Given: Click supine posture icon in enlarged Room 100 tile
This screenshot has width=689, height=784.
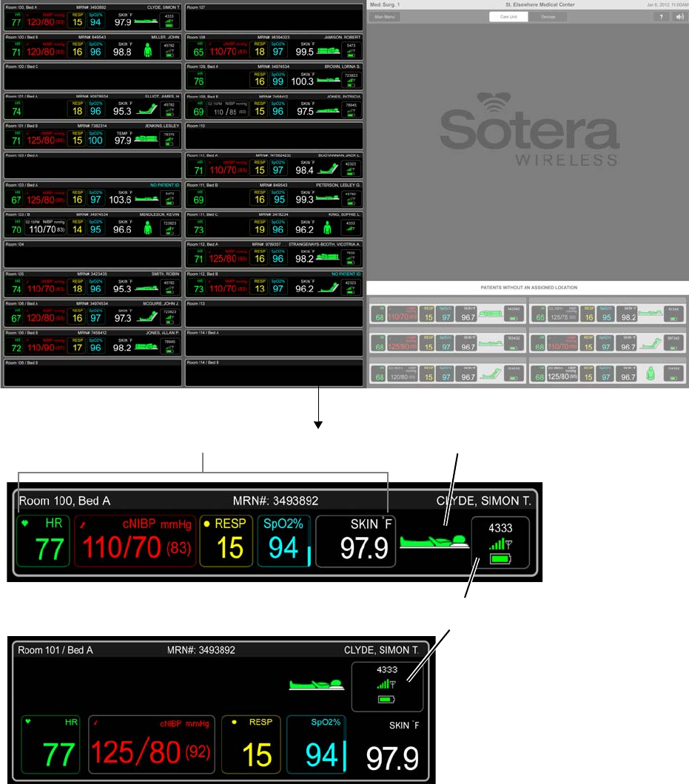Looking at the screenshot, I should point(434,541).
